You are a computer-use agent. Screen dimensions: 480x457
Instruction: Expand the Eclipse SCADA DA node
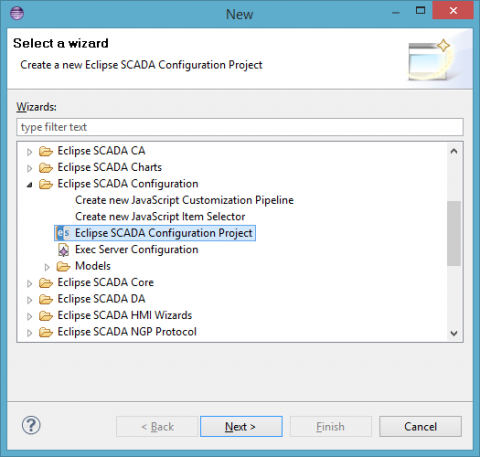click(x=29, y=300)
